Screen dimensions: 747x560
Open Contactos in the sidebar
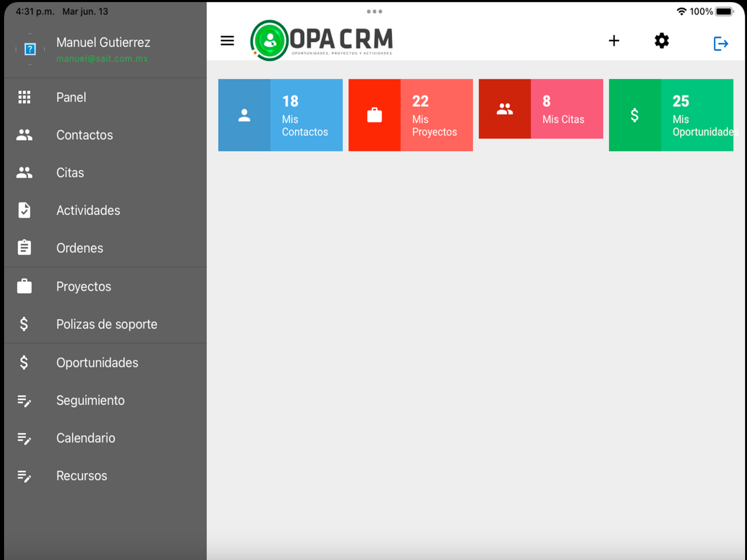coord(84,135)
